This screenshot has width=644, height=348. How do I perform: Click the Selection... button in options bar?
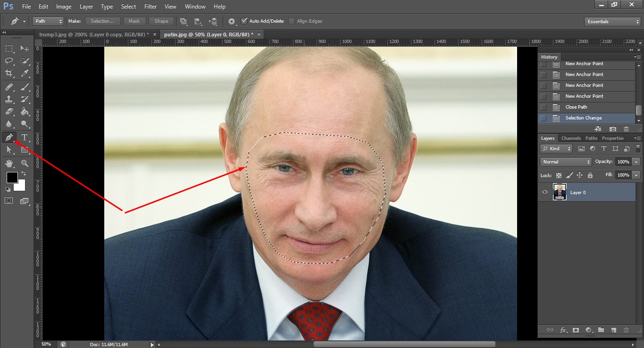102,21
